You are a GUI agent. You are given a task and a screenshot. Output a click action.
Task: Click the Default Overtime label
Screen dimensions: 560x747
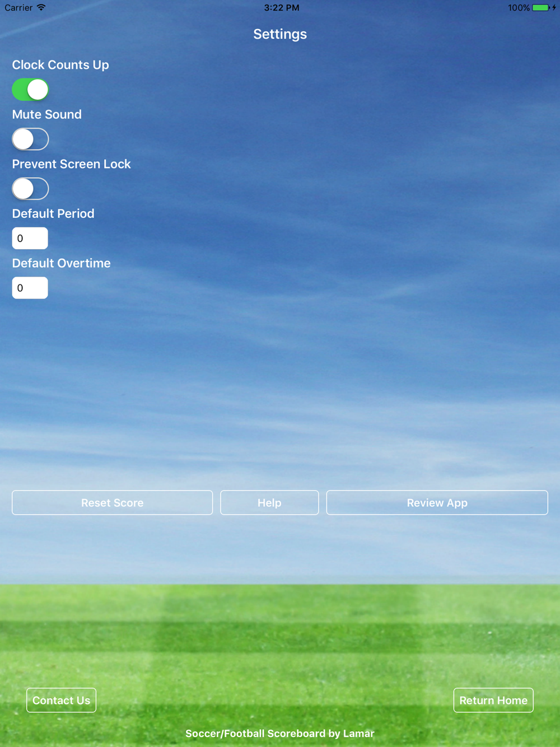tap(62, 263)
